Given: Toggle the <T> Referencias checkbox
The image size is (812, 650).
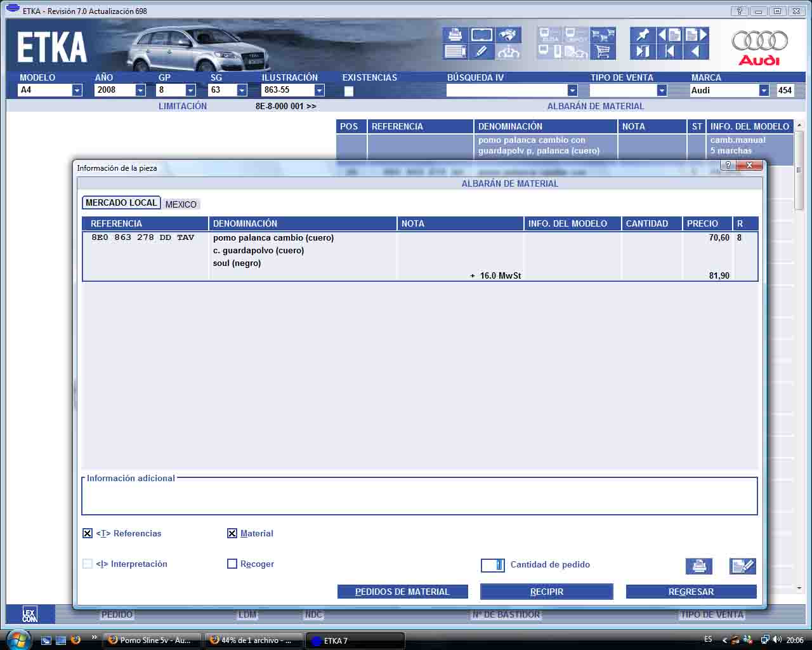Looking at the screenshot, I should [88, 533].
